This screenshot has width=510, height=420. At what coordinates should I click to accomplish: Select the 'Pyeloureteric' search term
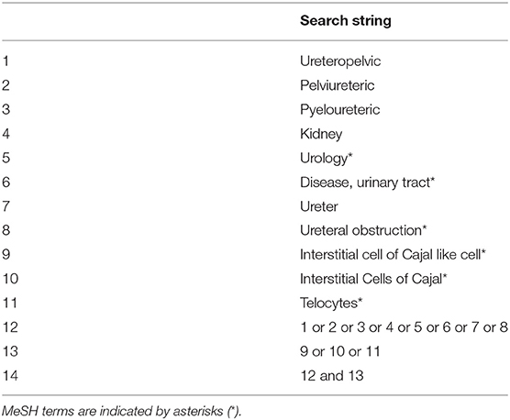[x=340, y=109]
